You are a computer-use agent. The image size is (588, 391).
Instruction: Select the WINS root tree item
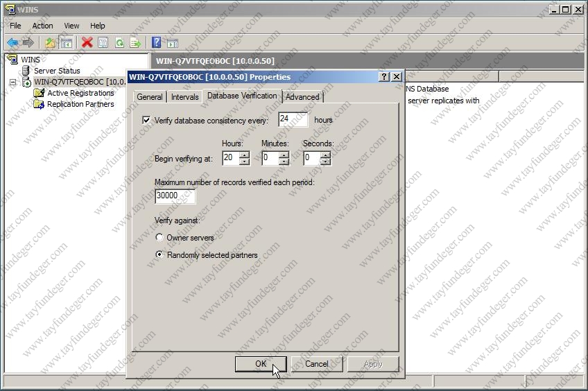31,59
